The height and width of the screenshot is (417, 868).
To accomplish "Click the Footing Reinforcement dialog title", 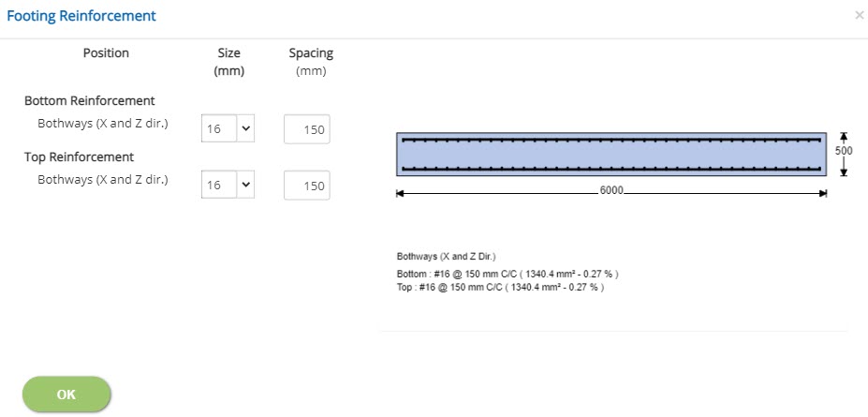I will coord(81,16).
